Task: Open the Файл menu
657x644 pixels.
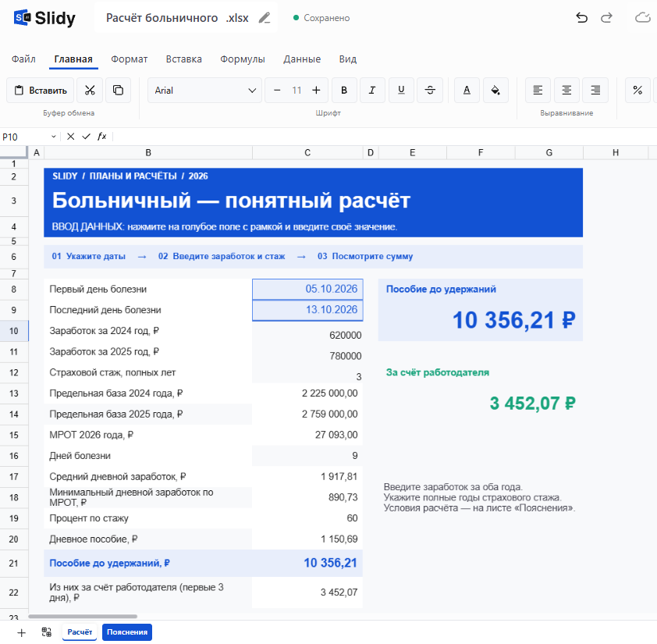Action: tap(23, 59)
